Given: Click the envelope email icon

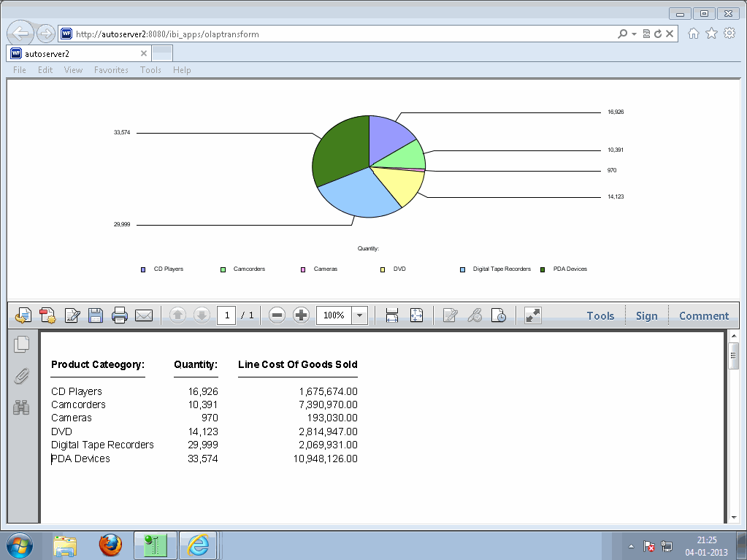Looking at the screenshot, I should pyautogui.click(x=144, y=315).
